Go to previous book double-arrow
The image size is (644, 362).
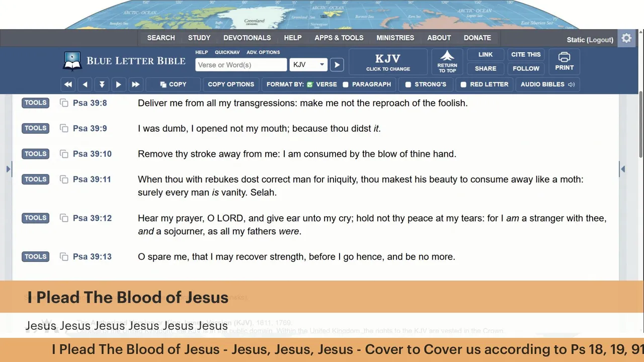click(68, 84)
